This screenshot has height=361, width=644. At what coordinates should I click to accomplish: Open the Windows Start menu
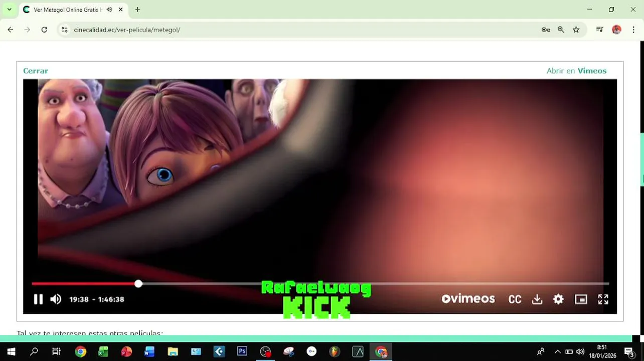[x=11, y=351]
